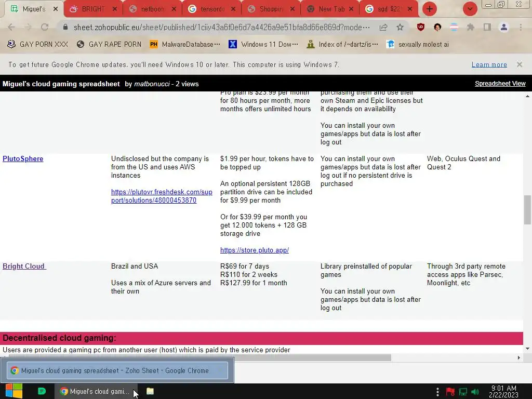Go back to the previous page
The height and width of the screenshot is (399, 532).
[11, 27]
